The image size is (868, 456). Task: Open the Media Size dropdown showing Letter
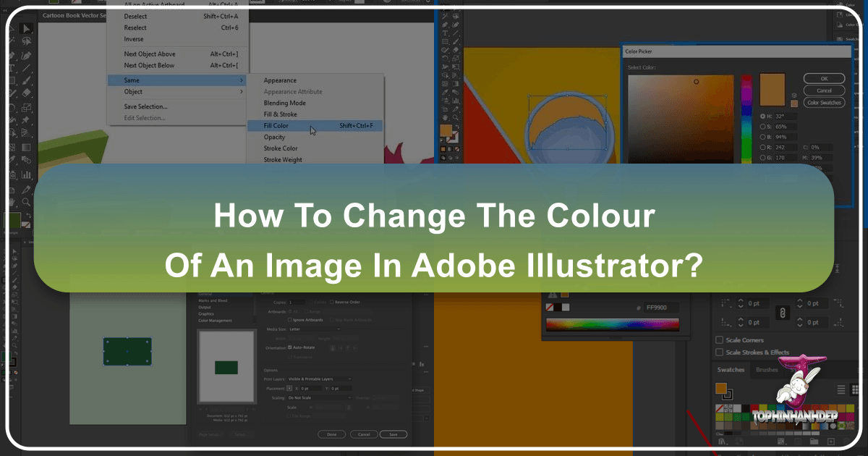pyautogui.click(x=315, y=329)
